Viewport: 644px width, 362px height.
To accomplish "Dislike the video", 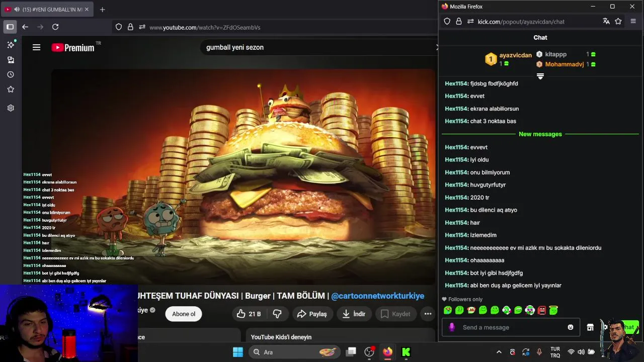I will [x=277, y=314].
